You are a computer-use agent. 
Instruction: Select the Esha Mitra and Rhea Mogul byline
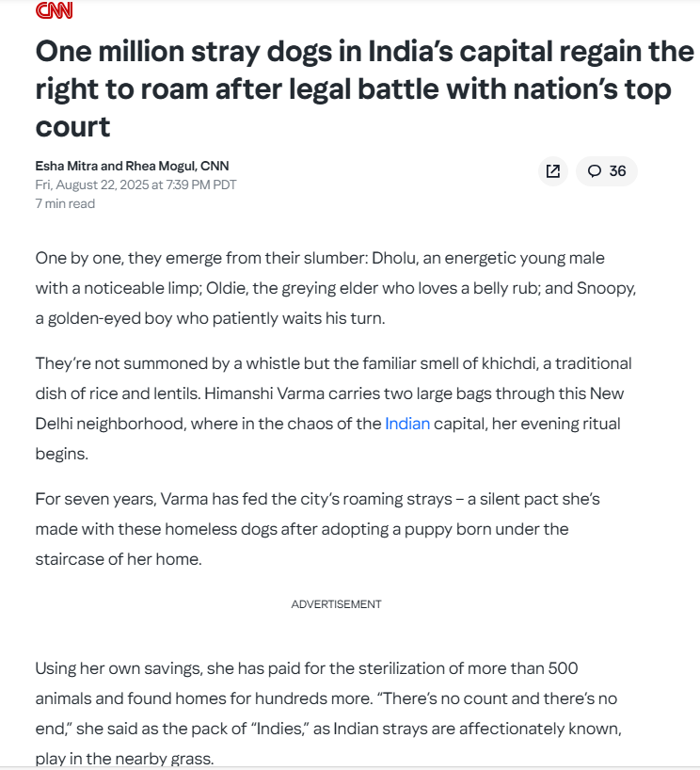(x=132, y=166)
